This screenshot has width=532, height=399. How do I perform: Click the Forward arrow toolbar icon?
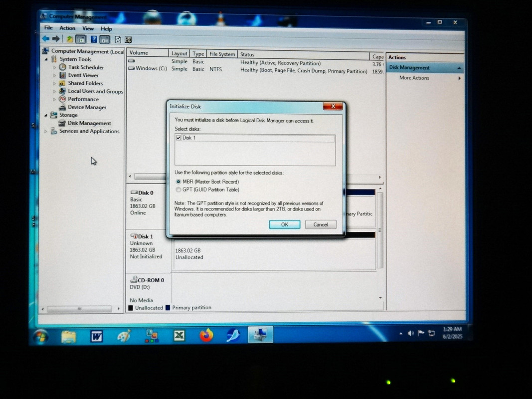56,39
